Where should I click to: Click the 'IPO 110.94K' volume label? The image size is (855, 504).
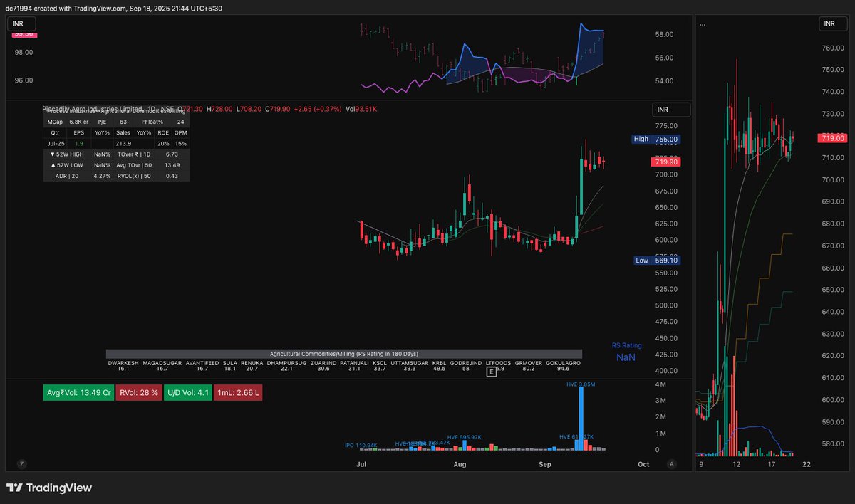click(361, 445)
